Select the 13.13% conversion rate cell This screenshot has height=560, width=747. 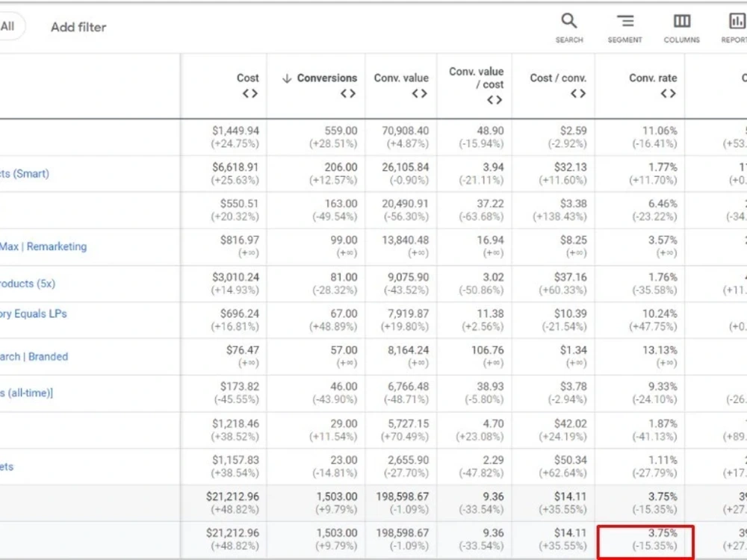click(640, 357)
